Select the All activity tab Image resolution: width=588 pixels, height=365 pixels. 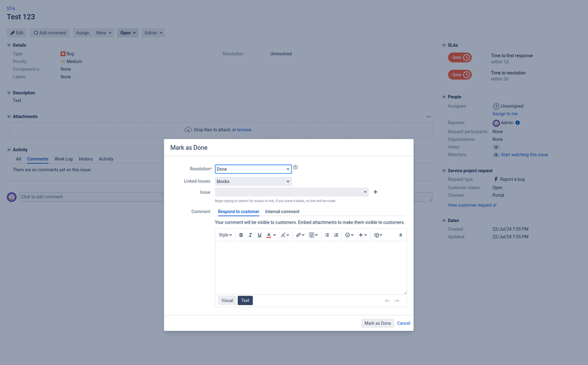coord(18,159)
